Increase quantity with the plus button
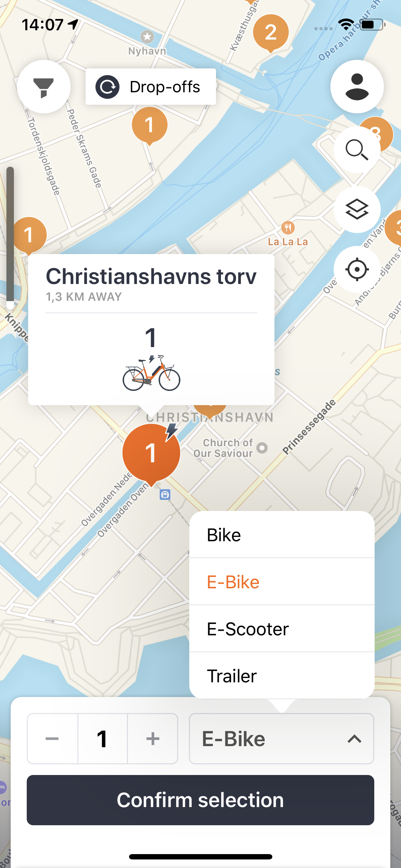The height and width of the screenshot is (868, 401). [153, 739]
